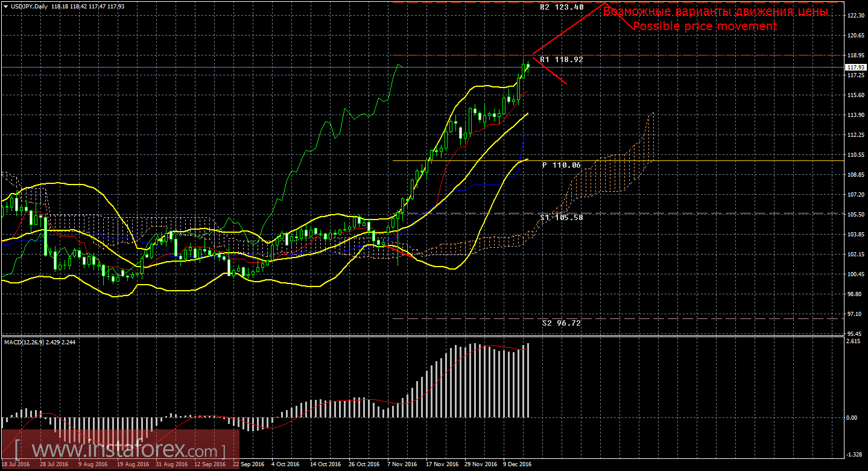868x471 pixels.
Task: Click the 110.55 price axis label
Action: click(x=856, y=155)
